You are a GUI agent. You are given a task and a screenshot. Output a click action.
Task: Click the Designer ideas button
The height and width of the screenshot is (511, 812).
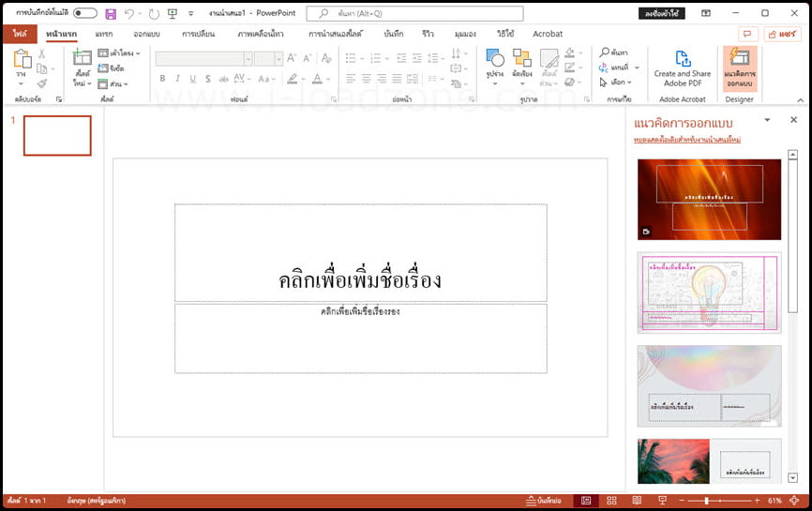[740, 68]
